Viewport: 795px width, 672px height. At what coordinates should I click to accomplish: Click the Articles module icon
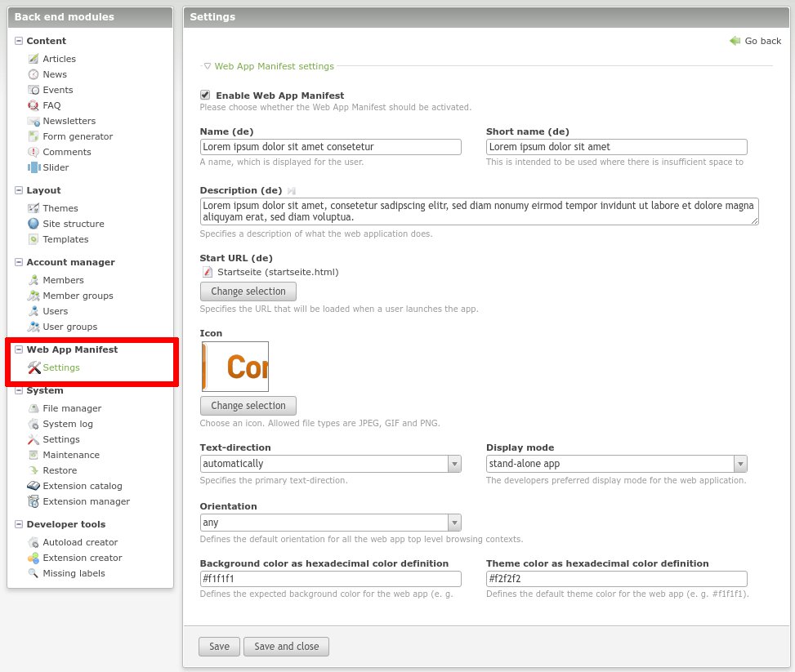(33, 59)
